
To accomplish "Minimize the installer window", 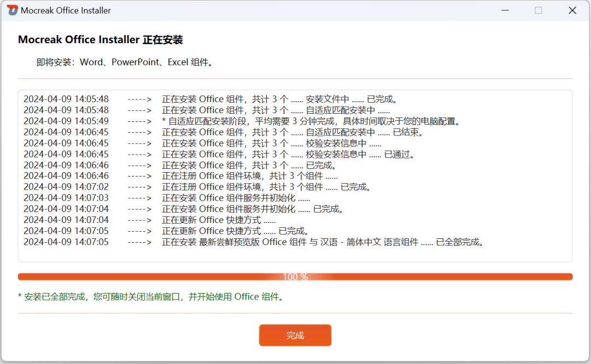I will [x=505, y=10].
